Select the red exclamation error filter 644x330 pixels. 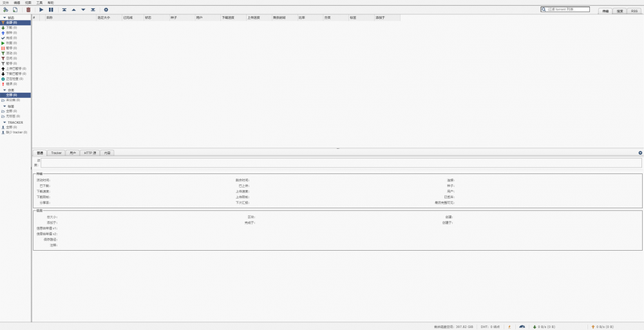[x=15, y=84]
